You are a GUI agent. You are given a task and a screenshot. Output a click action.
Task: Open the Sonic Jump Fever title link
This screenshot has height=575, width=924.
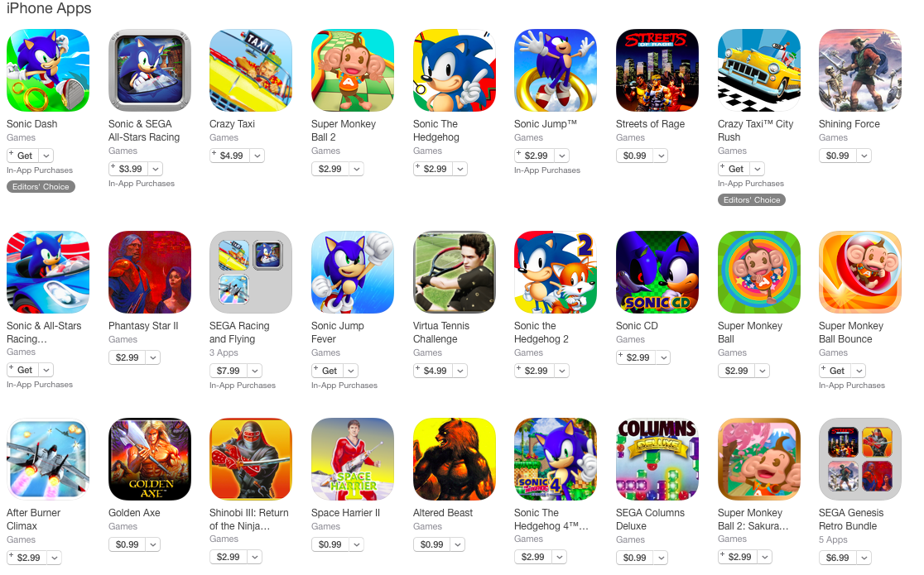(x=338, y=333)
